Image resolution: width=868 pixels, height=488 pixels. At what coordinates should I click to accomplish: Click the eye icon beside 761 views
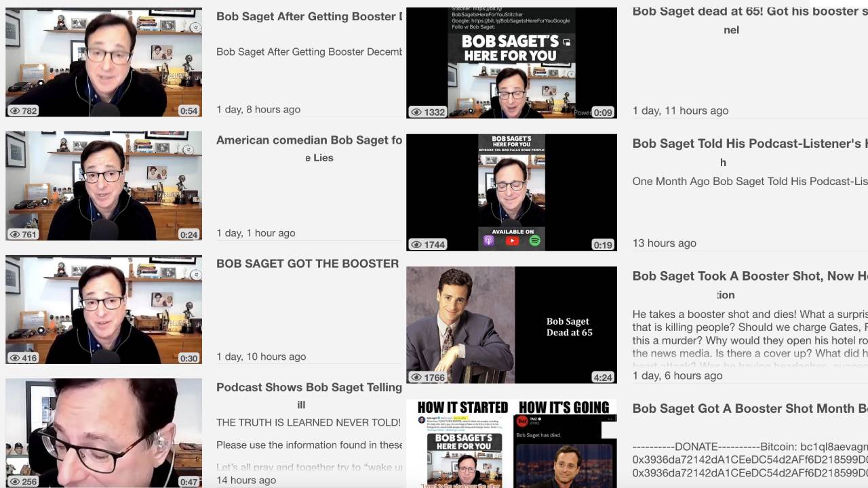[x=14, y=235]
